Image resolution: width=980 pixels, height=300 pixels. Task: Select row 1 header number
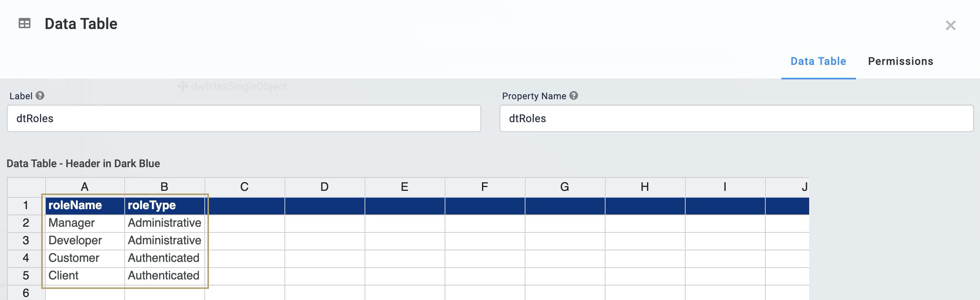tap(26, 205)
